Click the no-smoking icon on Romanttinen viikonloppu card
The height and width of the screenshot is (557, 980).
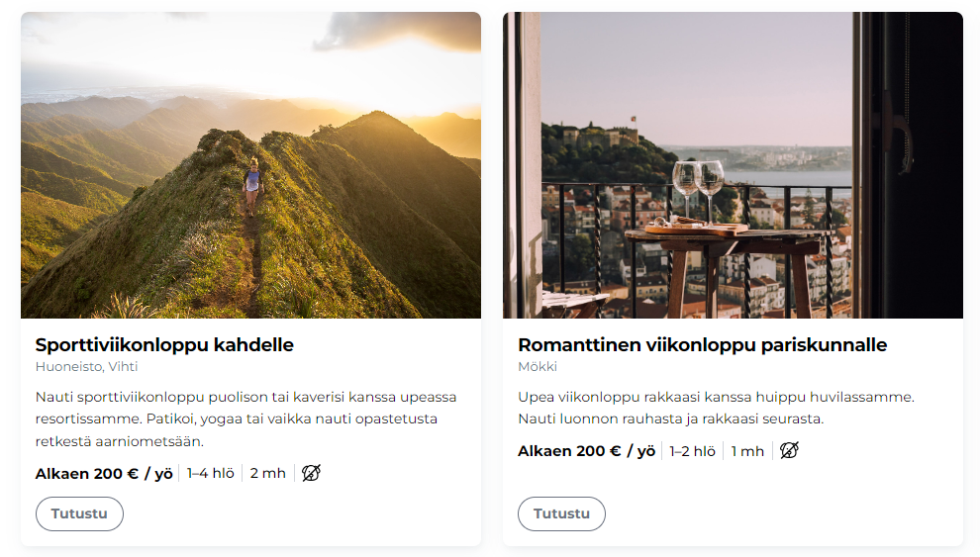(x=789, y=451)
